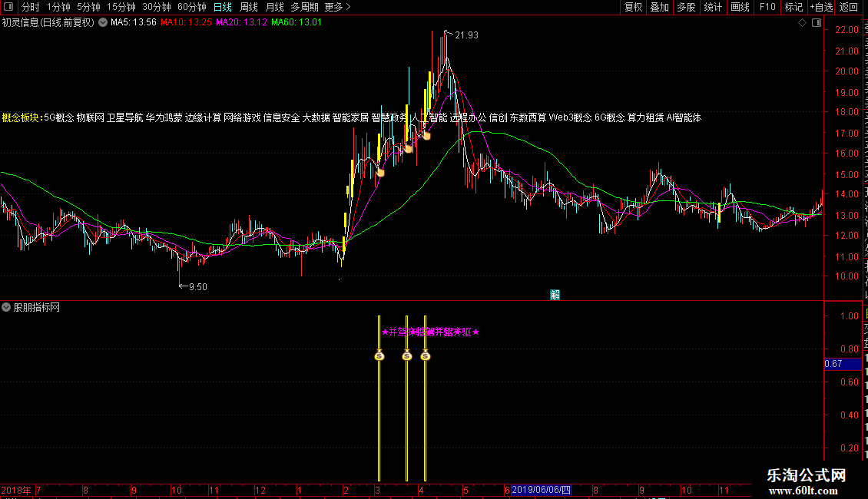Click the 边缘计算 concept tag
The height and width of the screenshot is (499, 868).
pyautogui.click(x=203, y=117)
